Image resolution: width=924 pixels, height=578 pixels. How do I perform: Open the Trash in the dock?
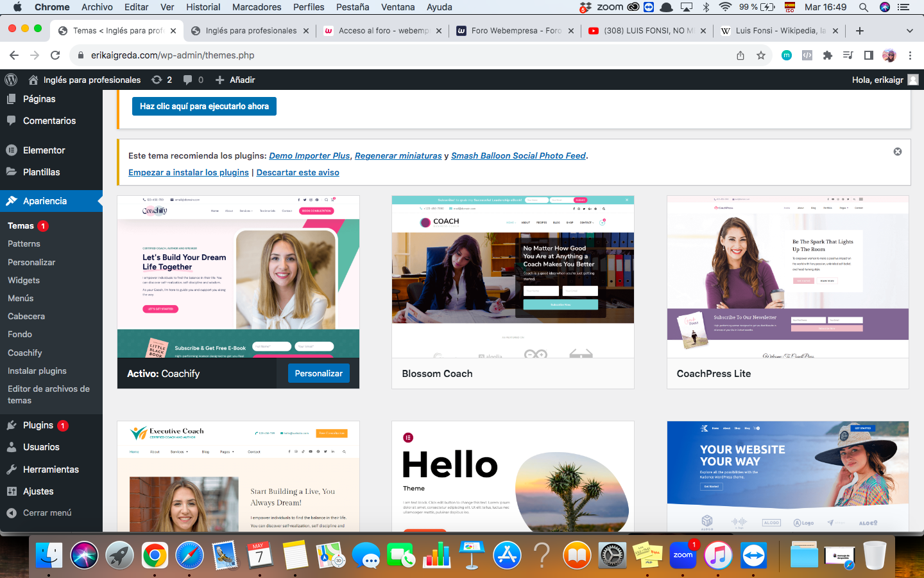tap(875, 556)
